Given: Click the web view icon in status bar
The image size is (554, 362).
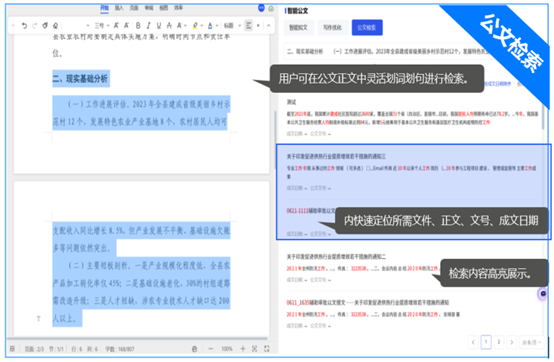Looking at the screenshot, I should (x=194, y=349).
